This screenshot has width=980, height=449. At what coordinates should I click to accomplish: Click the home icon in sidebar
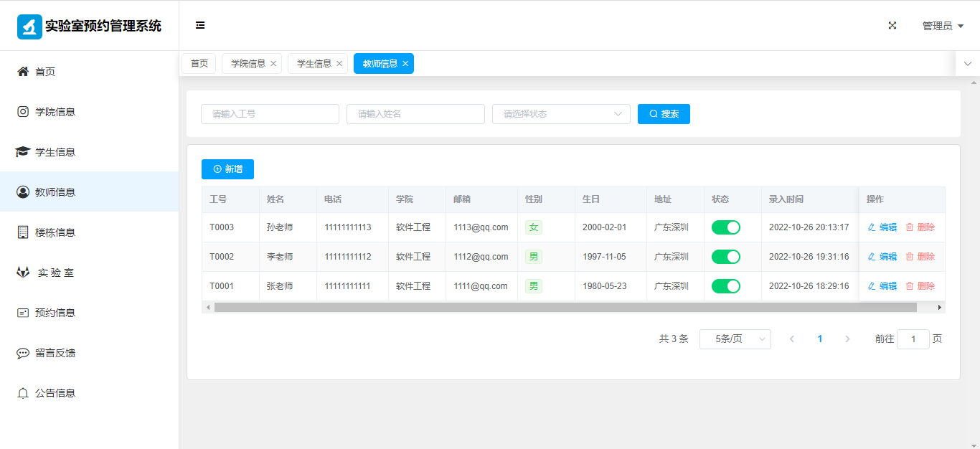[23, 72]
